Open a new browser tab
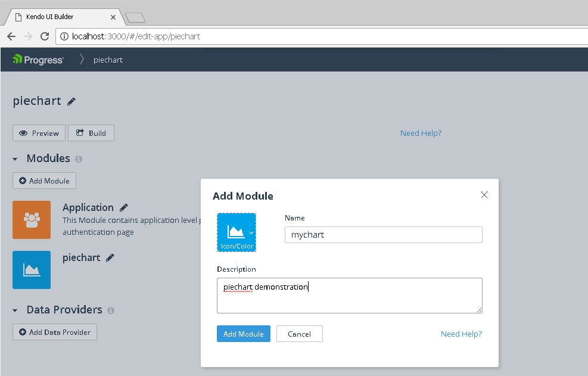The width and height of the screenshot is (588, 376). 135,17
